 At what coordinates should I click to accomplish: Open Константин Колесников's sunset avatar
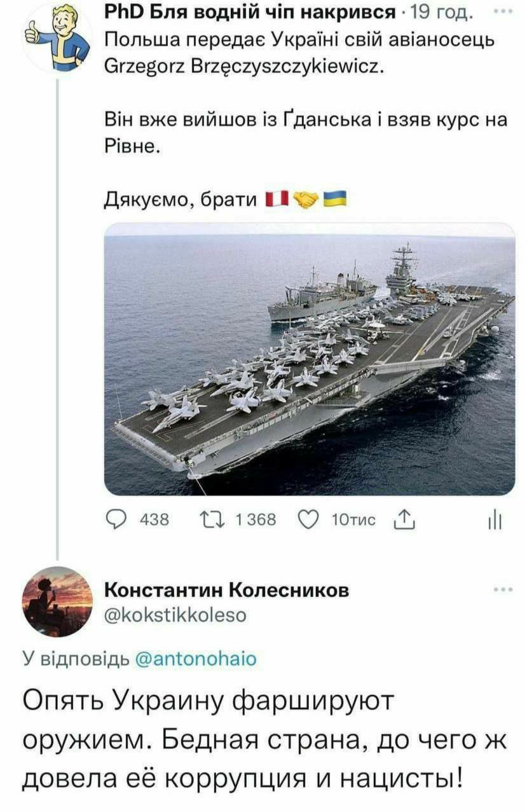pos(58,602)
